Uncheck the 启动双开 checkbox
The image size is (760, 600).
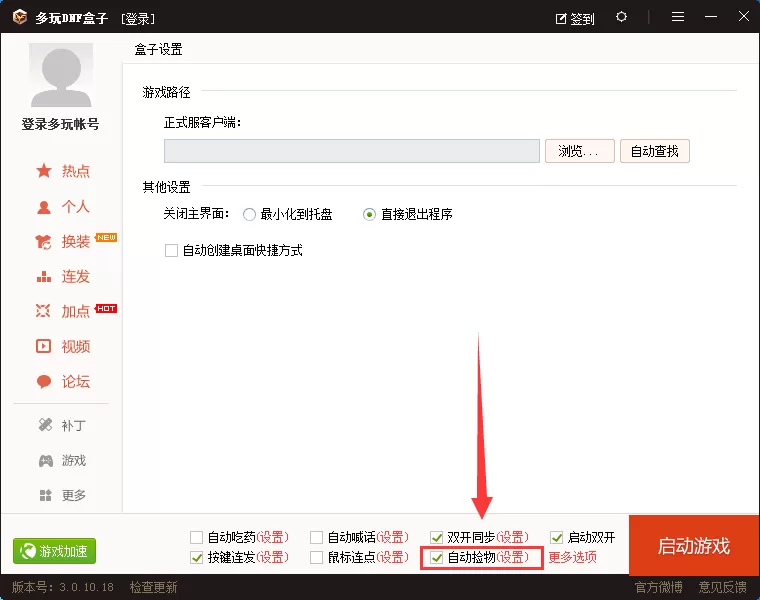(556, 537)
